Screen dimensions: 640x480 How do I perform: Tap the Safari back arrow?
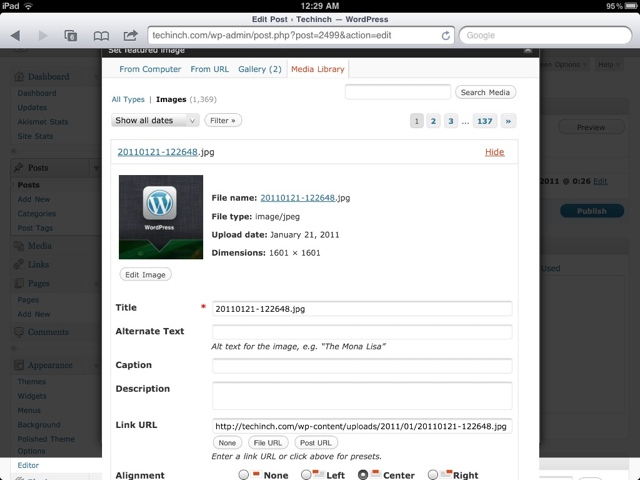16,36
